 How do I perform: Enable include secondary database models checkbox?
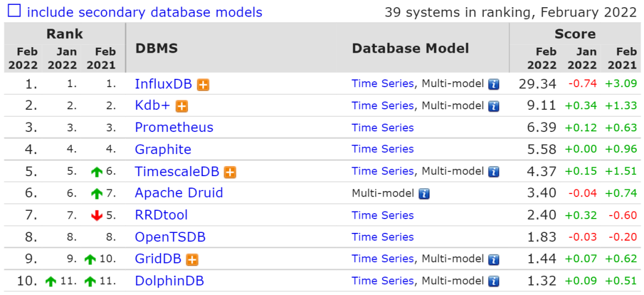(x=14, y=11)
